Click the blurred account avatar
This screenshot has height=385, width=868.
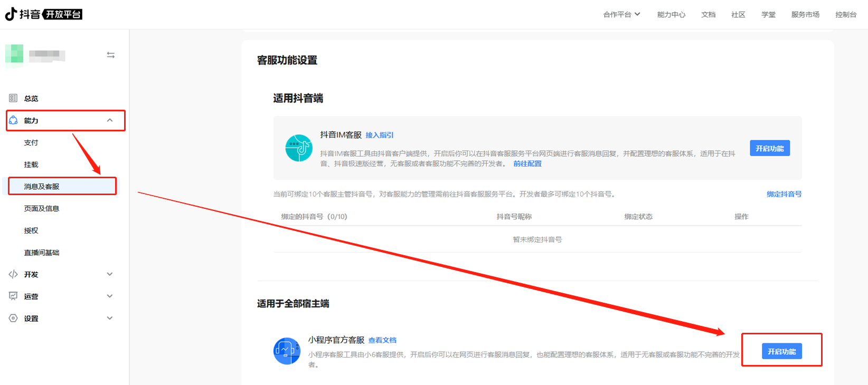pos(14,55)
